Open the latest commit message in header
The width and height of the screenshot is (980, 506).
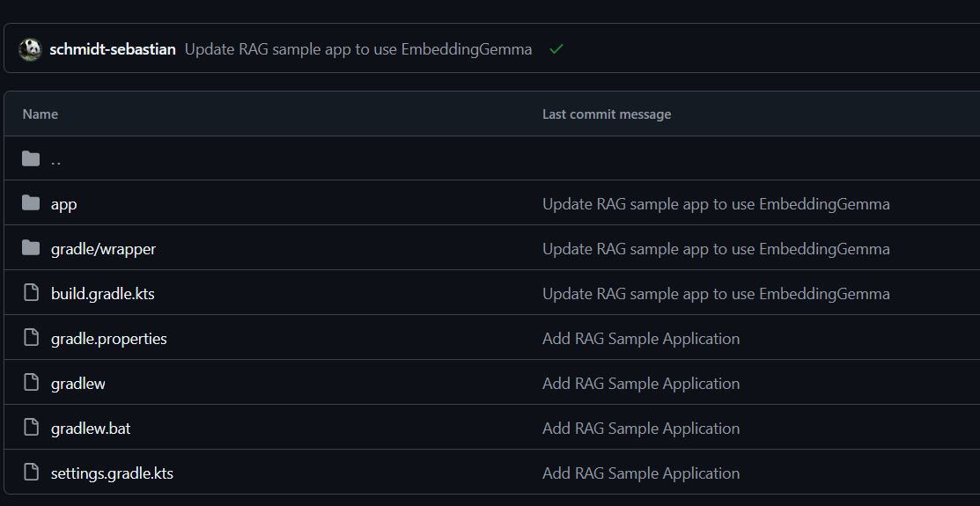click(357, 49)
